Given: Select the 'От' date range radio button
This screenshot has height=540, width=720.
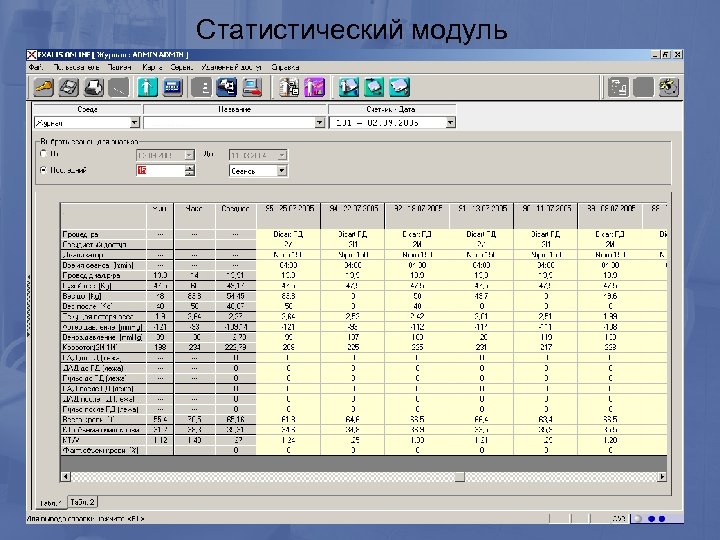Looking at the screenshot, I should [44, 153].
